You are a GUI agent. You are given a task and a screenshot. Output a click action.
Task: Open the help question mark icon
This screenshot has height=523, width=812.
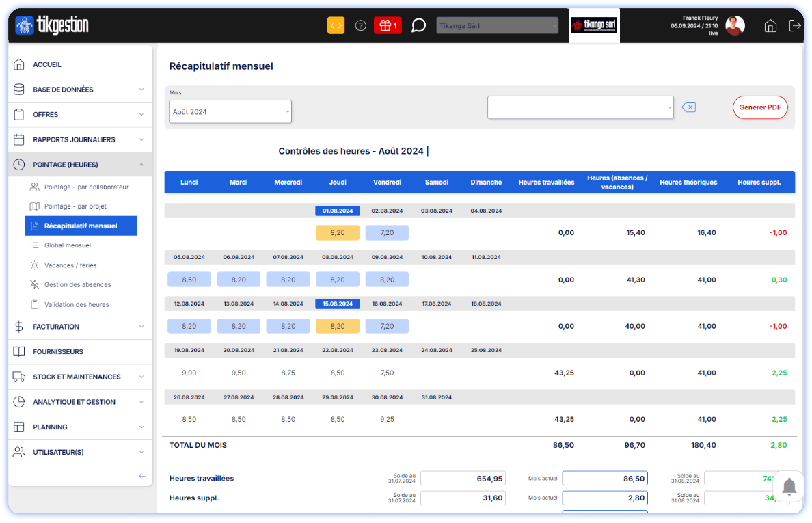361,26
